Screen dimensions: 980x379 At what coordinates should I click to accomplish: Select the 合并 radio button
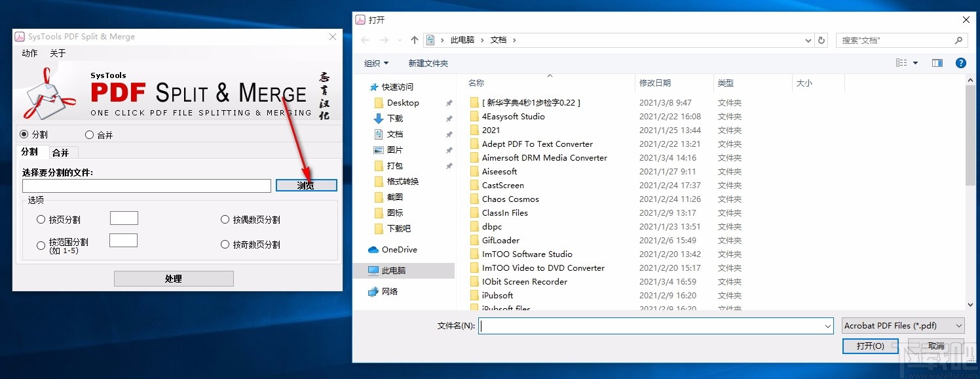click(89, 134)
